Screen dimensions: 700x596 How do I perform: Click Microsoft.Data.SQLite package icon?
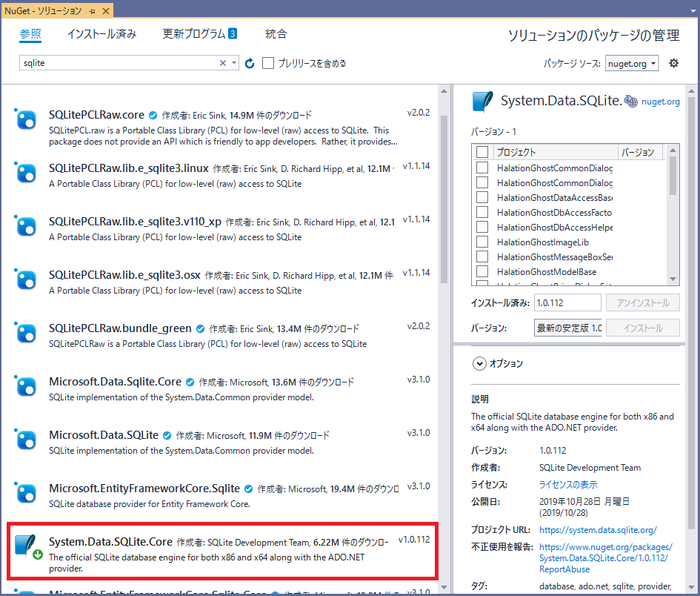(25, 440)
